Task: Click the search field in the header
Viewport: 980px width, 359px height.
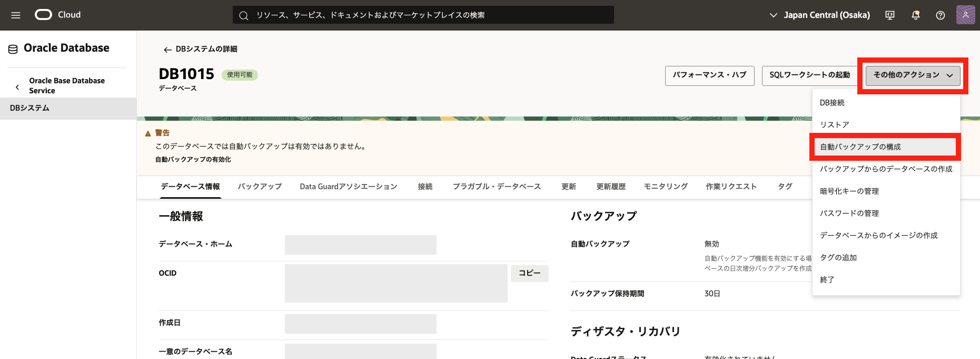Action: (x=423, y=15)
